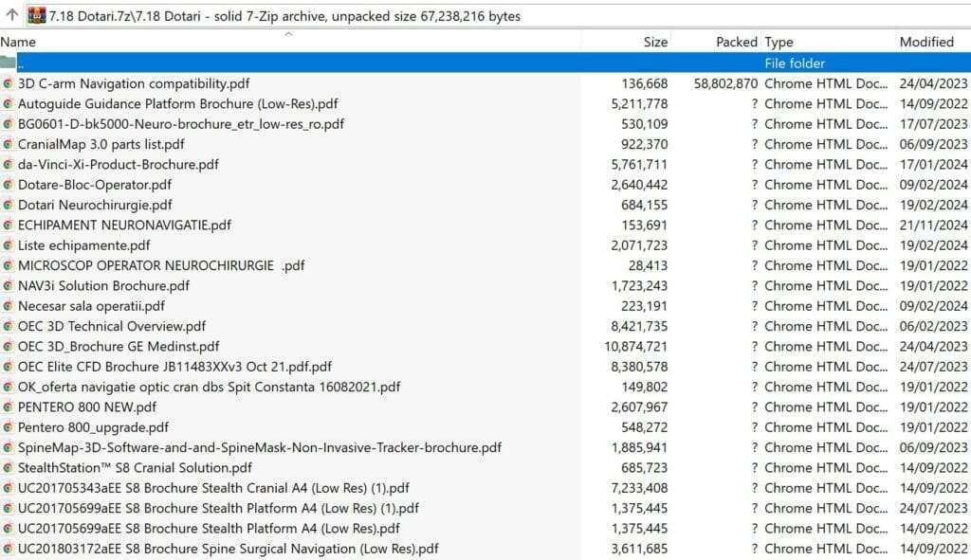Select file MICROSCOP OPERATOR NEUROCHIRURGIE .pdf
The height and width of the screenshot is (560, 971).
[161, 265]
